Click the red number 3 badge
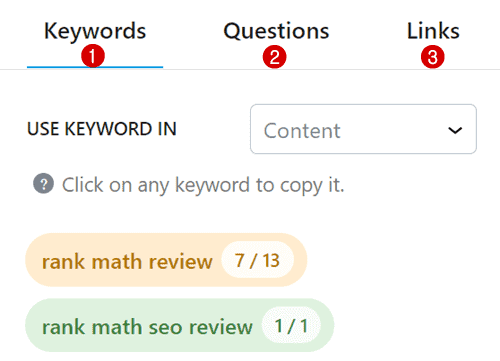 [433, 57]
